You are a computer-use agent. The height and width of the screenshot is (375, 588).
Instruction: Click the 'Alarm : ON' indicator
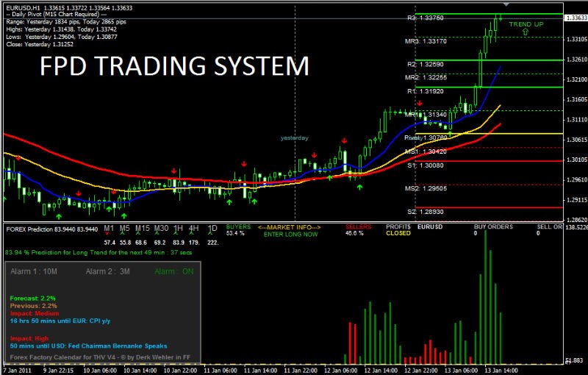(x=174, y=271)
